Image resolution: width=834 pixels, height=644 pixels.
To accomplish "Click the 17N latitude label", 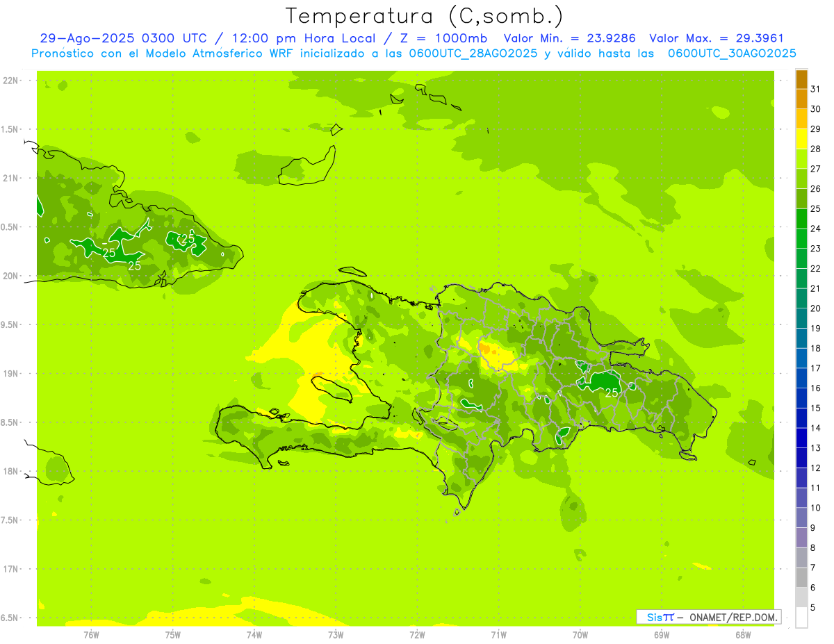I will coord(12,569).
